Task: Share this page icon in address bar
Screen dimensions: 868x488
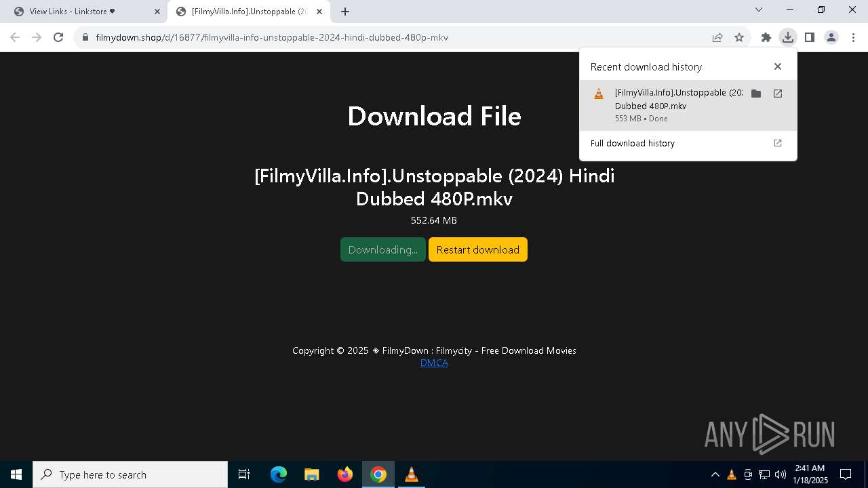Action: tap(717, 37)
